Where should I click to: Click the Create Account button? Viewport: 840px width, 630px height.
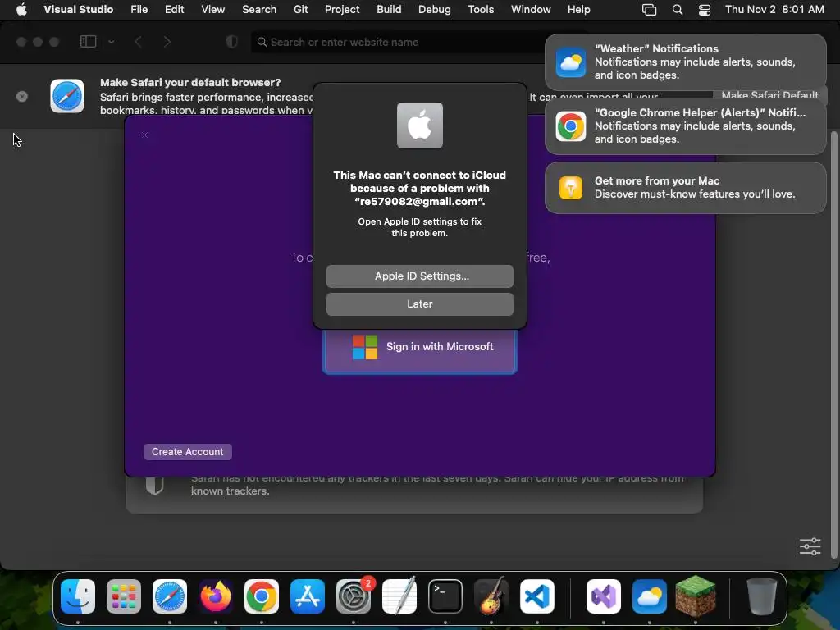point(188,452)
